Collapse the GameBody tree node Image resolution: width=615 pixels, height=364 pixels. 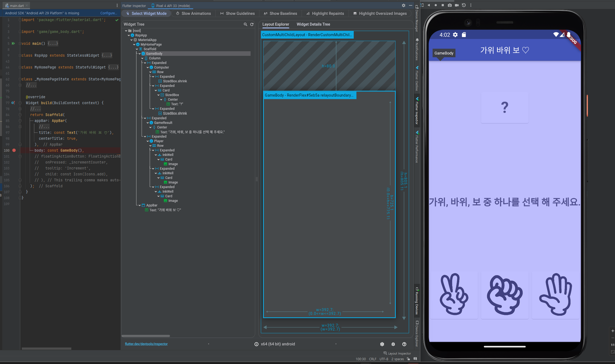point(140,54)
